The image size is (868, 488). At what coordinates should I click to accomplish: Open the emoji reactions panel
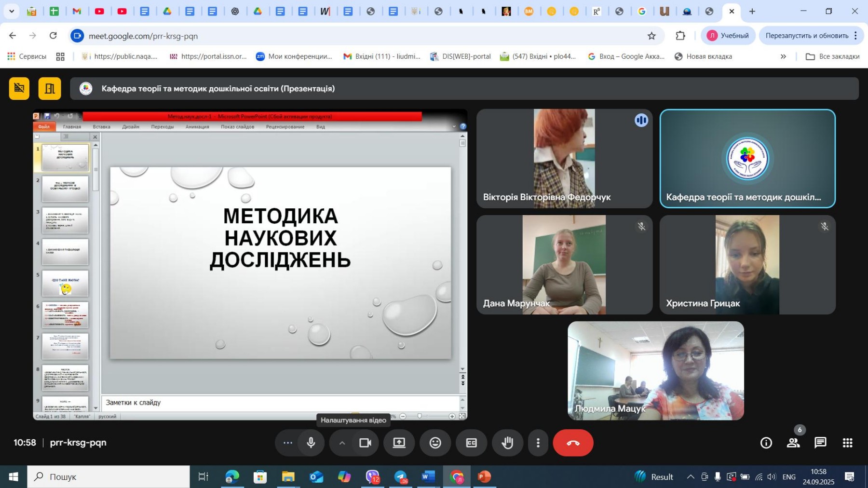click(435, 443)
